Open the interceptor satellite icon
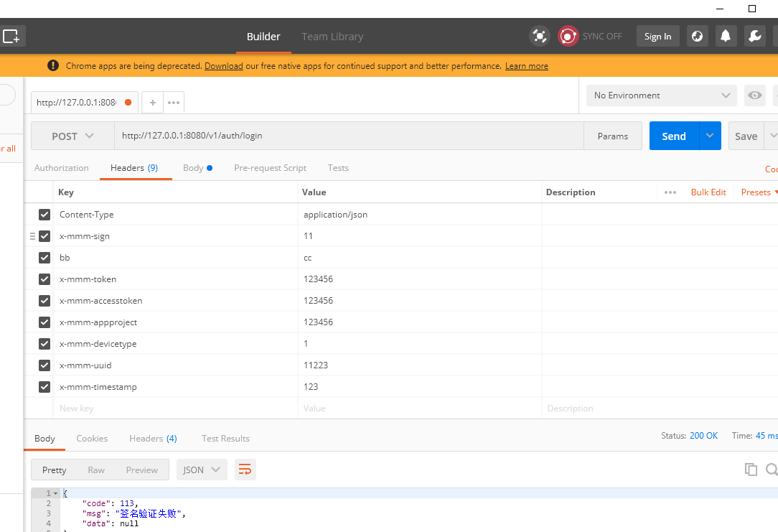The height and width of the screenshot is (532, 778). click(539, 36)
